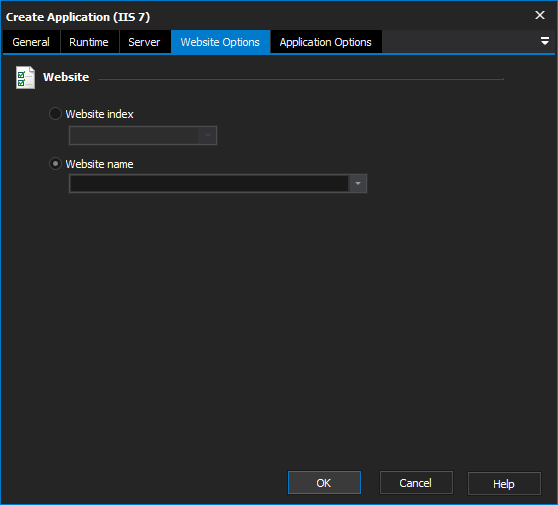Image resolution: width=558 pixels, height=505 pixels.
Task: Focus the Website name text field
Action: point(209,184)
